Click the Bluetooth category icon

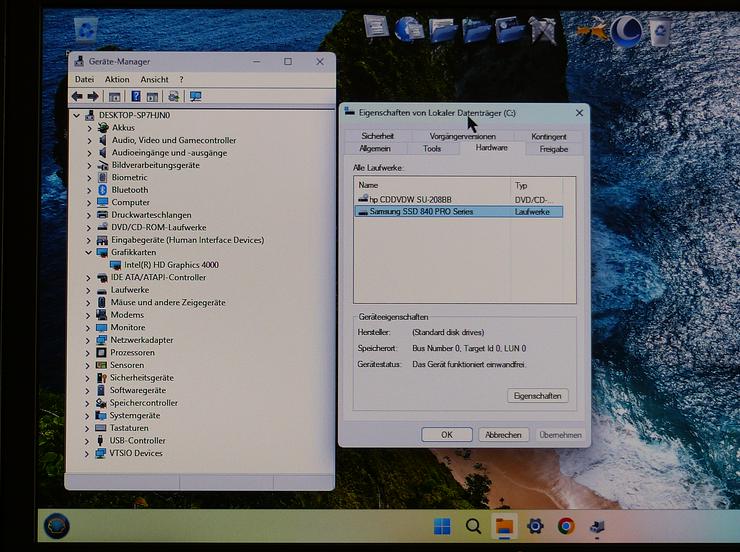(102, 190)
